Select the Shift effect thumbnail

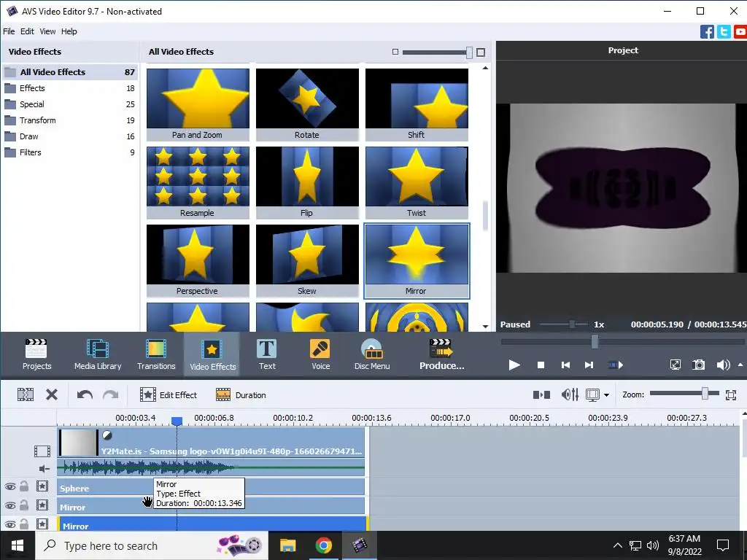(417, 104)
